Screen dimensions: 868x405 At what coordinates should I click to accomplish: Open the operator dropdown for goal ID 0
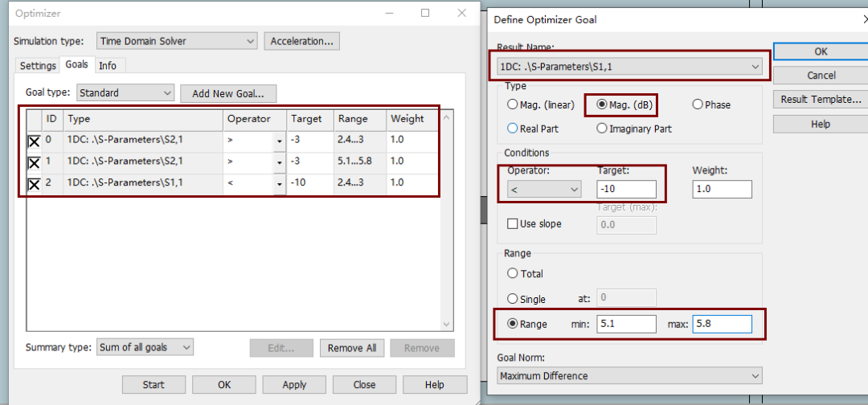[280, 141]
